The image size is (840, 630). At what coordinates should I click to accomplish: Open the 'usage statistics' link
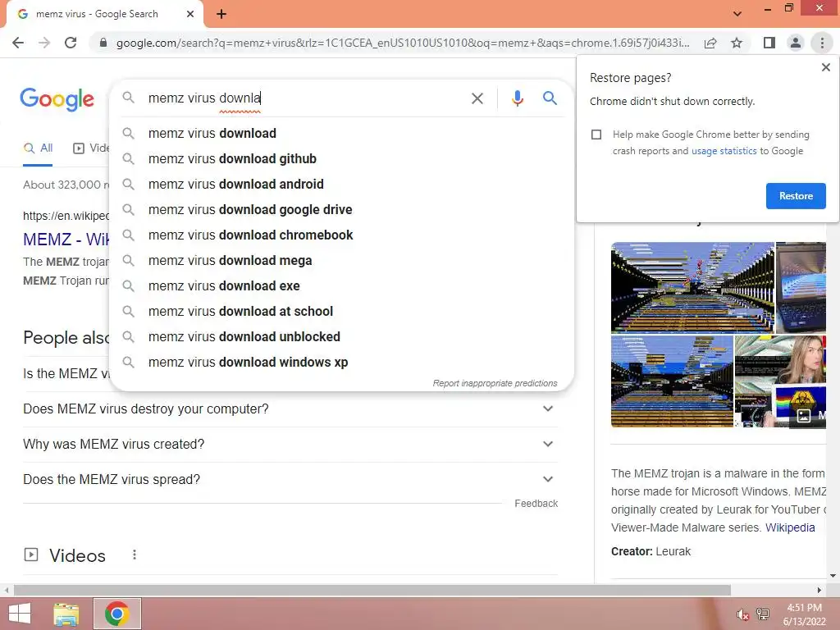click(x=724, y=151)
